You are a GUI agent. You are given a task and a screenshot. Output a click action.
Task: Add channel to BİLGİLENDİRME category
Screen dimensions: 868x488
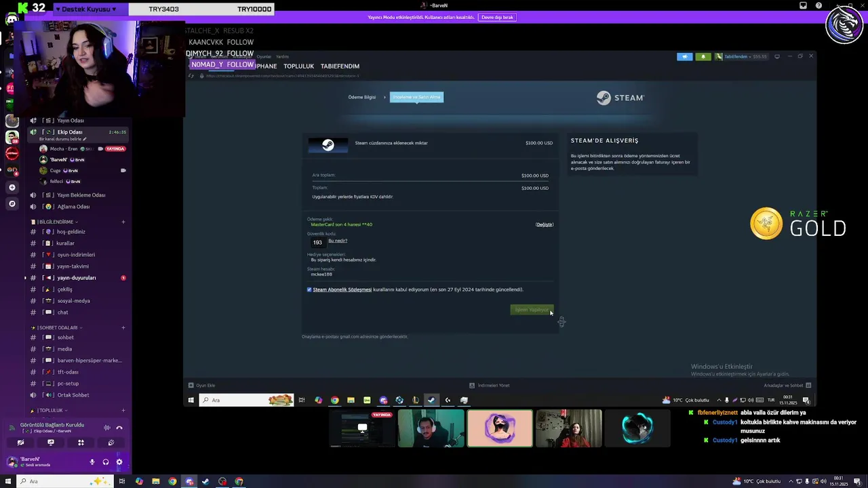pyautogui.click(x=123, y=222)
